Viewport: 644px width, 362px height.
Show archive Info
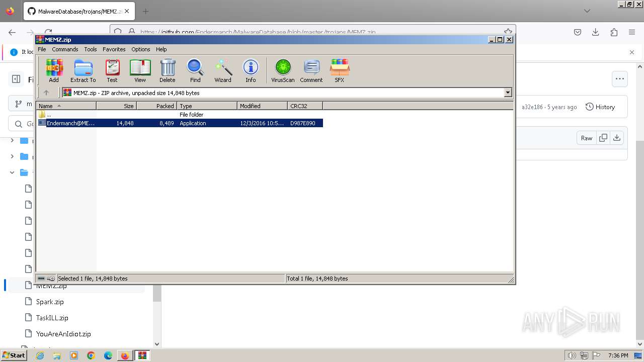251,70
